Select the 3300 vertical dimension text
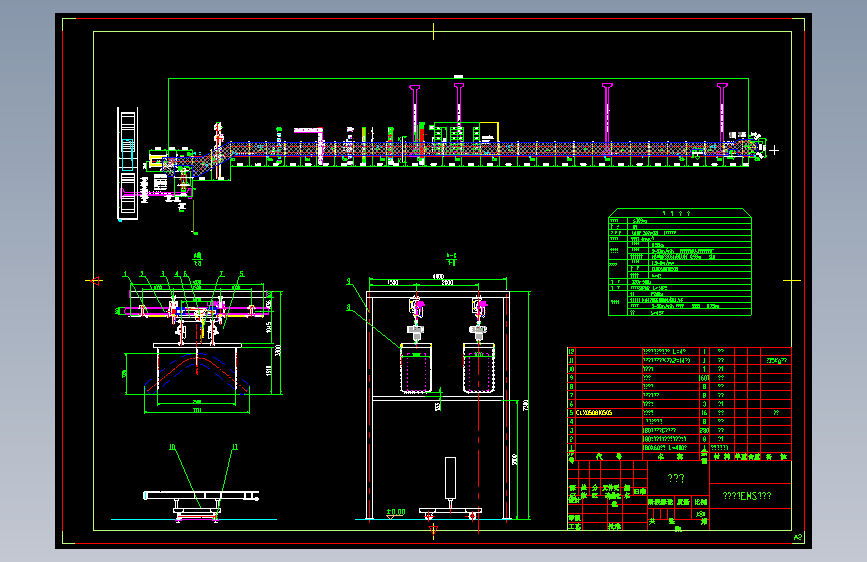 278,350
